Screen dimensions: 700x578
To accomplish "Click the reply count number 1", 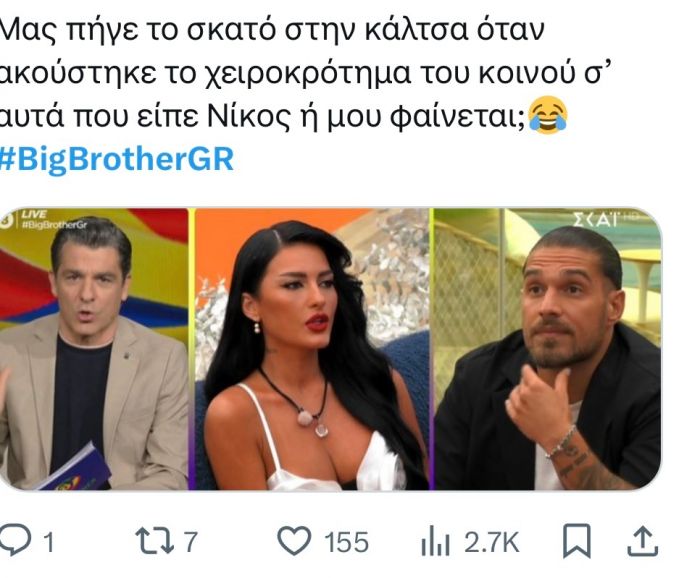I will pos(49,542).
